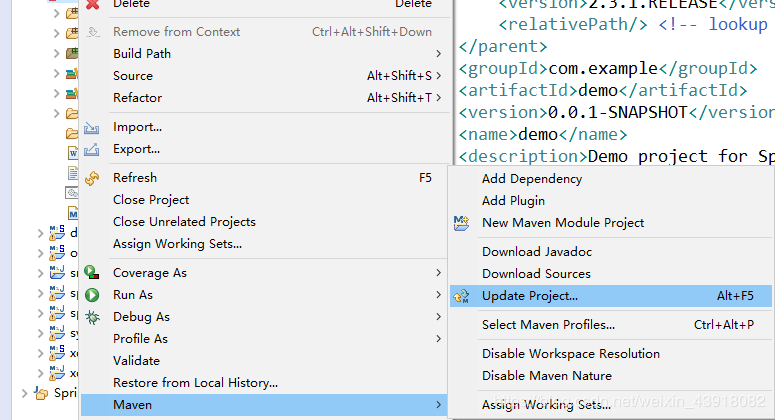This screenshot has height=420, width=775.
Task: Click the Validate menu entry
Action: pyautogui.click(x=136, y=361)
